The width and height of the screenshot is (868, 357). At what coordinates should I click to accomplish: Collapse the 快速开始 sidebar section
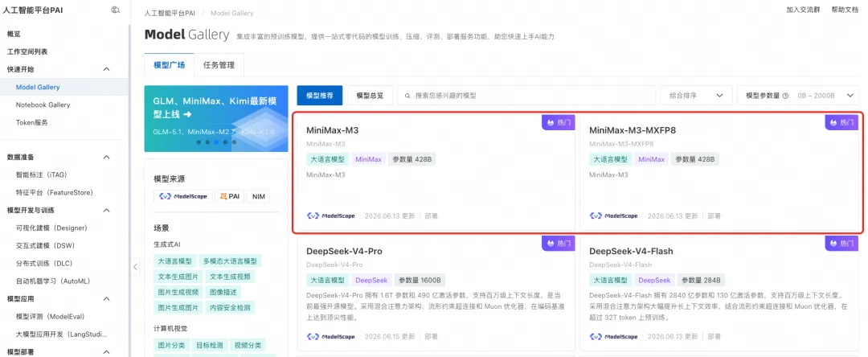pyautogui.click(x=107, y=69)
